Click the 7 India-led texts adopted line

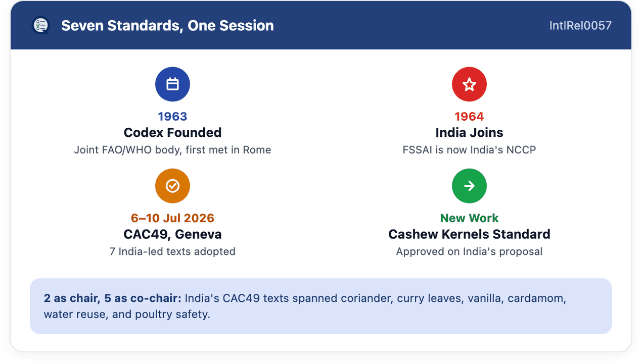coord(172,251)
